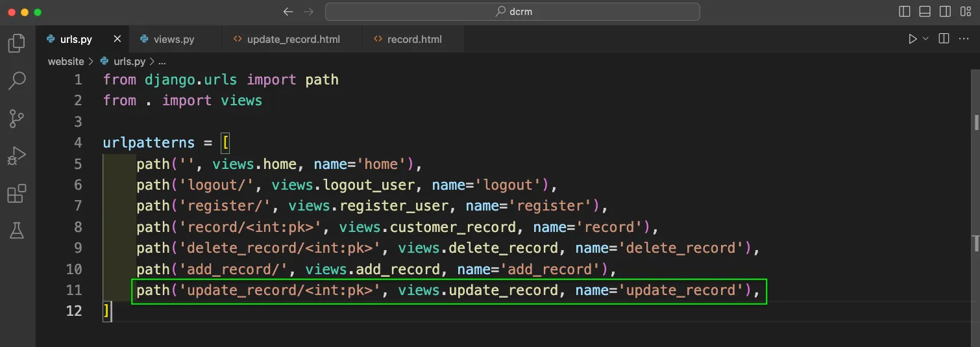Viewport: 980px width, 347px height.
Task: Open the Customize Layout button
Action: (x=966, y=12)
